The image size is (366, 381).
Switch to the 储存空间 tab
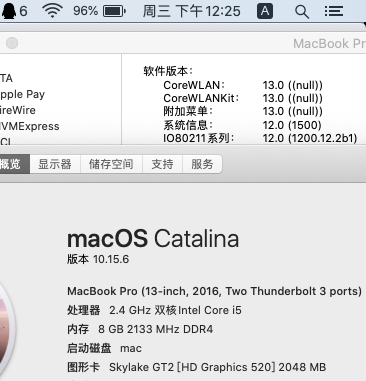pyautogui.click(x=111, y=164)
